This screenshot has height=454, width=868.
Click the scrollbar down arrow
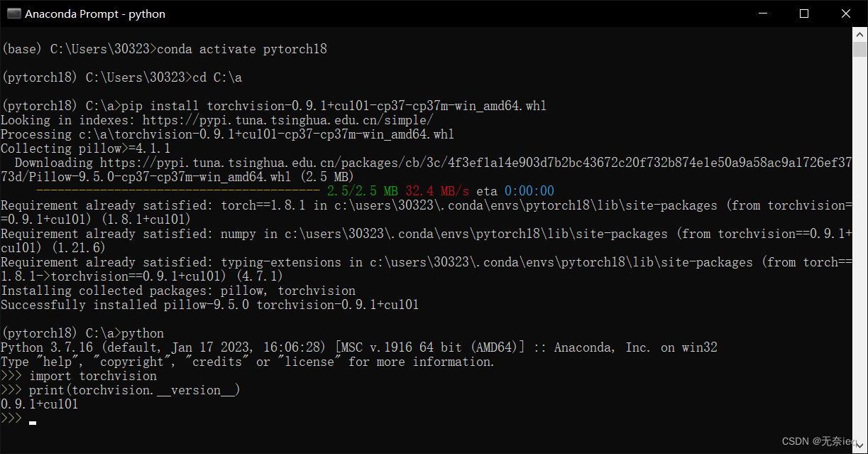click(858, 445)
